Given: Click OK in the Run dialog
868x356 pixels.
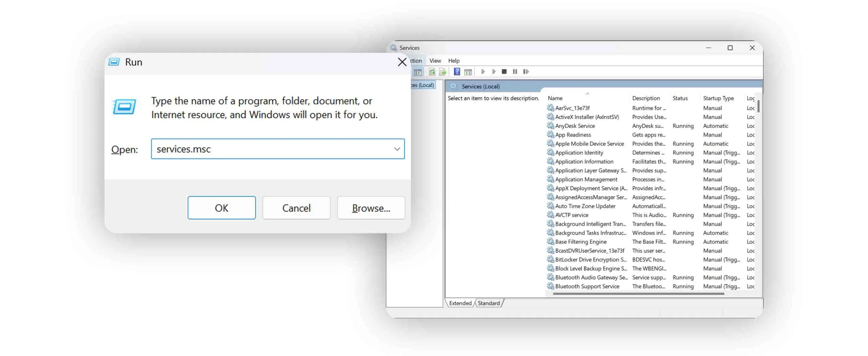Looking at the screenshot, I should click(x=221, y=208).
